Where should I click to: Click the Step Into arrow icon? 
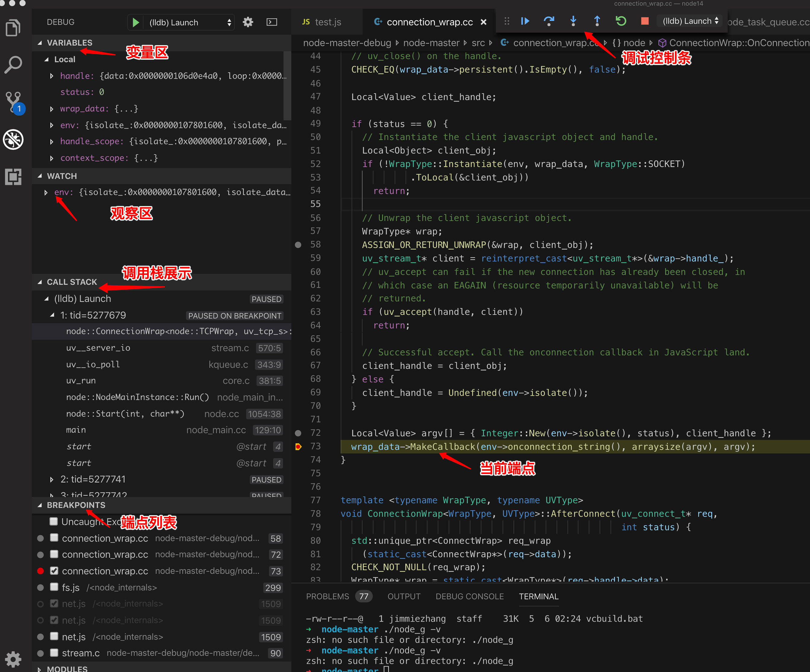point(573,21)
